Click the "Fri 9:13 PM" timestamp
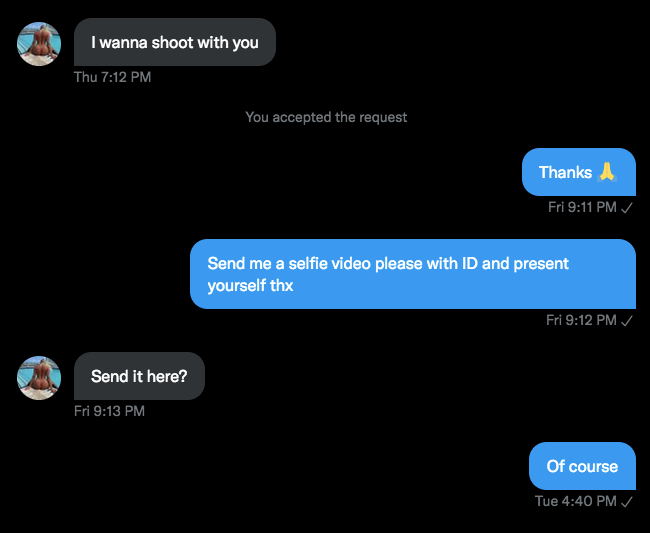Screen dimensions: 650x533 (x=109, y=411)
